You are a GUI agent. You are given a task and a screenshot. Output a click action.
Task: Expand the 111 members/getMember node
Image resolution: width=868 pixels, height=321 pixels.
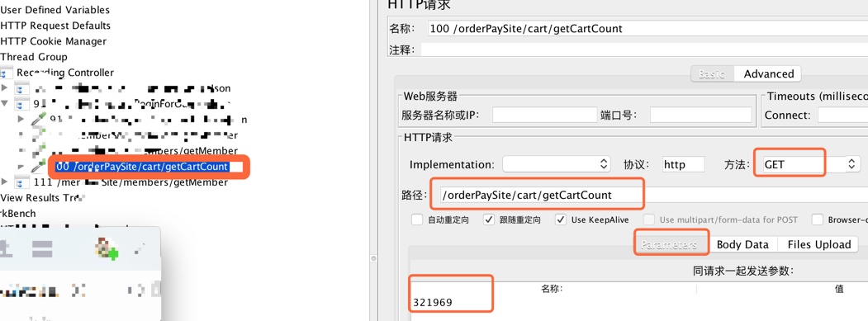pos(5,182)
